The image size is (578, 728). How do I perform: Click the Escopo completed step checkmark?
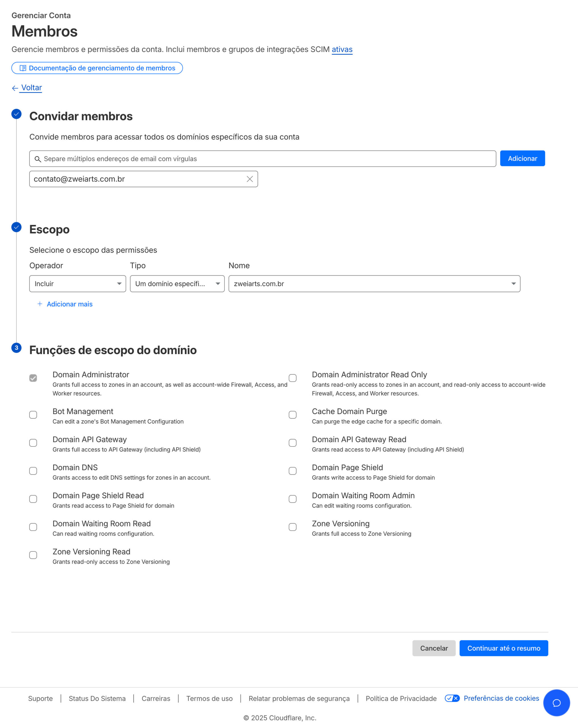(16, 227)
